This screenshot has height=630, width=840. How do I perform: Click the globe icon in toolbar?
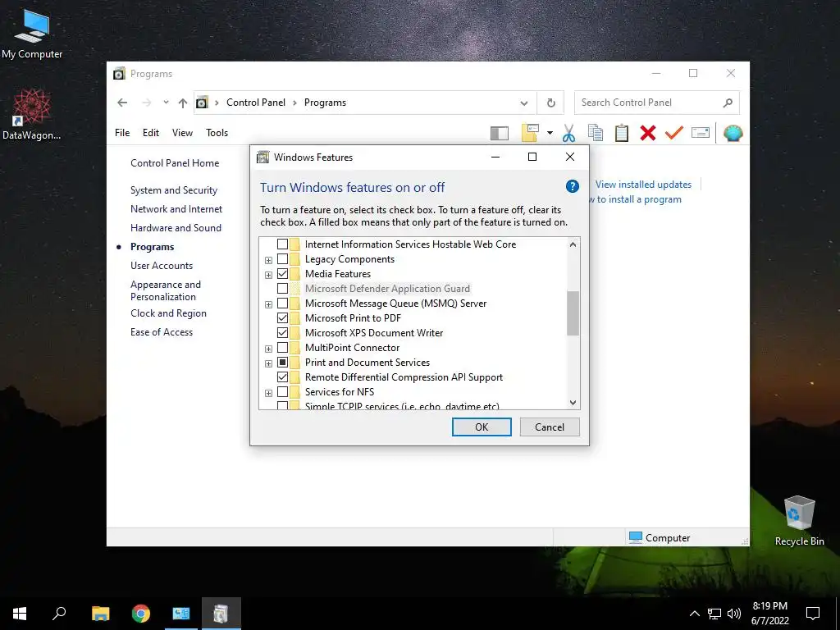tap(733, 133)
